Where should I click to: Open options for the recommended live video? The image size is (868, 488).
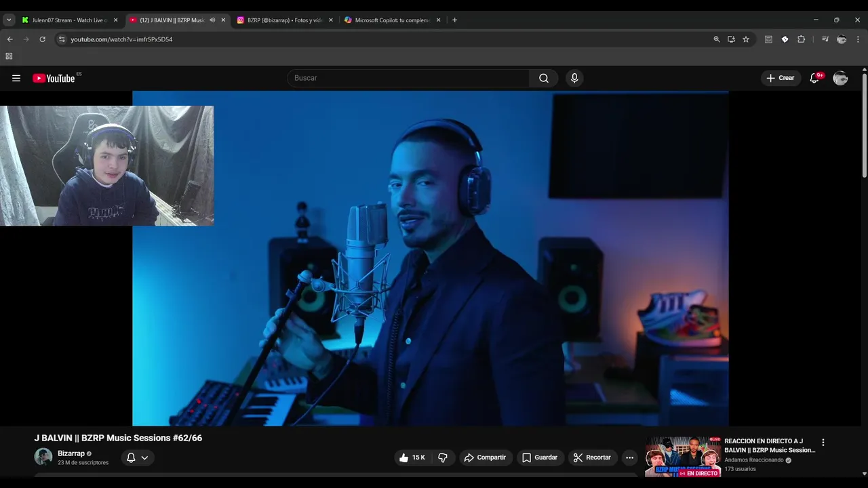823,442
